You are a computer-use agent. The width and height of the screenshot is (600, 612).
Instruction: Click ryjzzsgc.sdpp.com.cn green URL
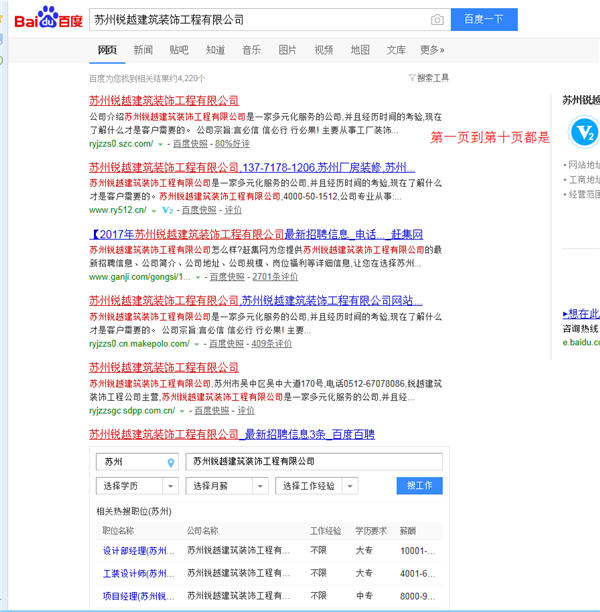pos(132,411)
